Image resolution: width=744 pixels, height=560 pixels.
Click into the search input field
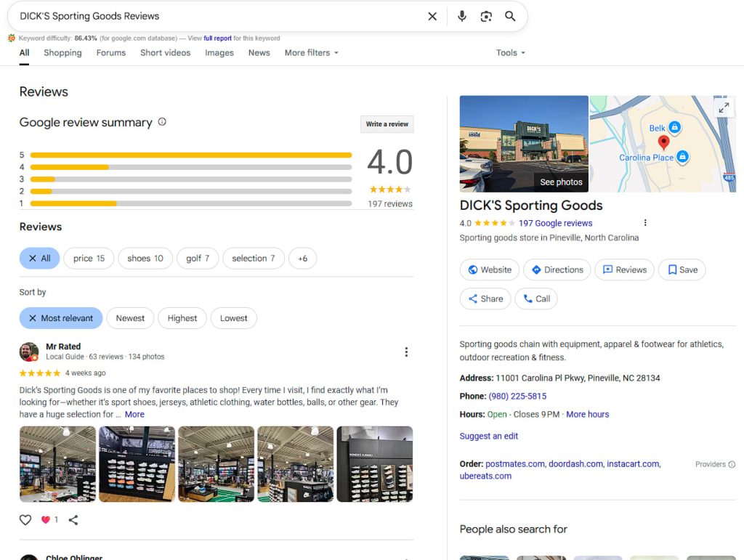(x=218, y=16)
